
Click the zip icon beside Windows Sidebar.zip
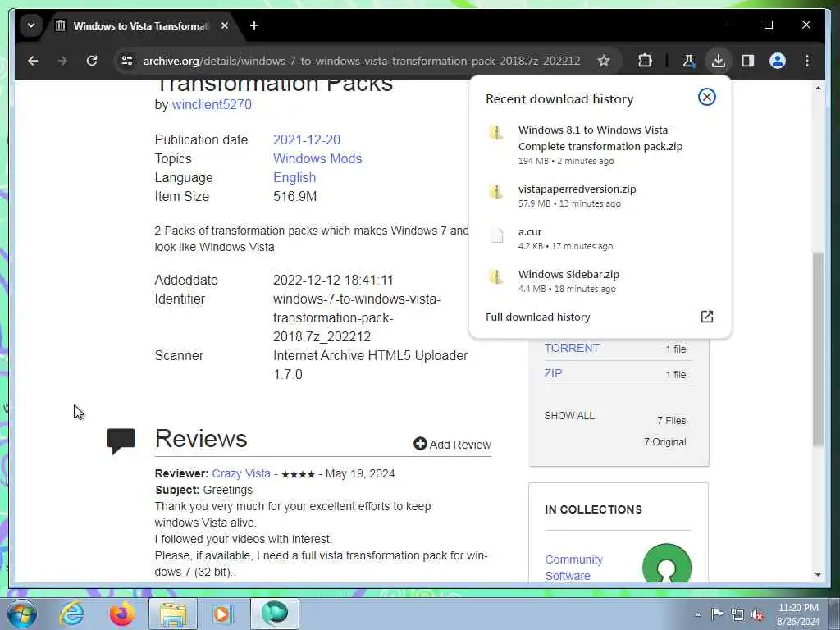point(496,276)
